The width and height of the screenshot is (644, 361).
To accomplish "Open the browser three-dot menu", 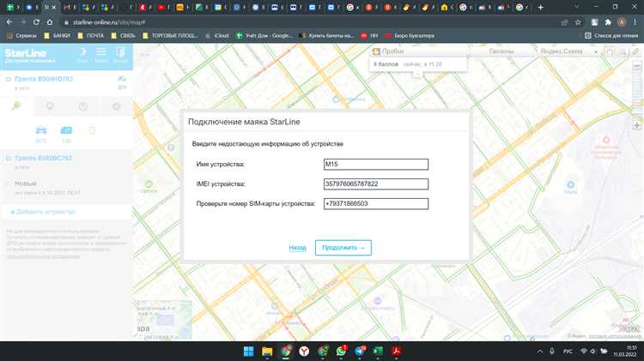I will coord(635,22).
